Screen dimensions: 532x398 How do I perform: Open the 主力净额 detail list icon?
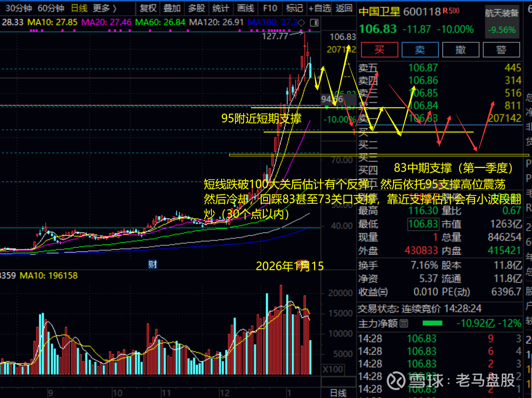404,323
